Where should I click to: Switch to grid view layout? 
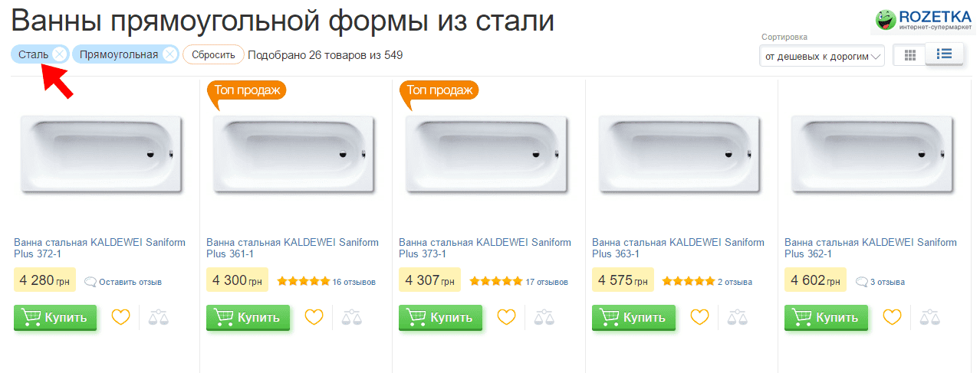click(x=910, y=54)
